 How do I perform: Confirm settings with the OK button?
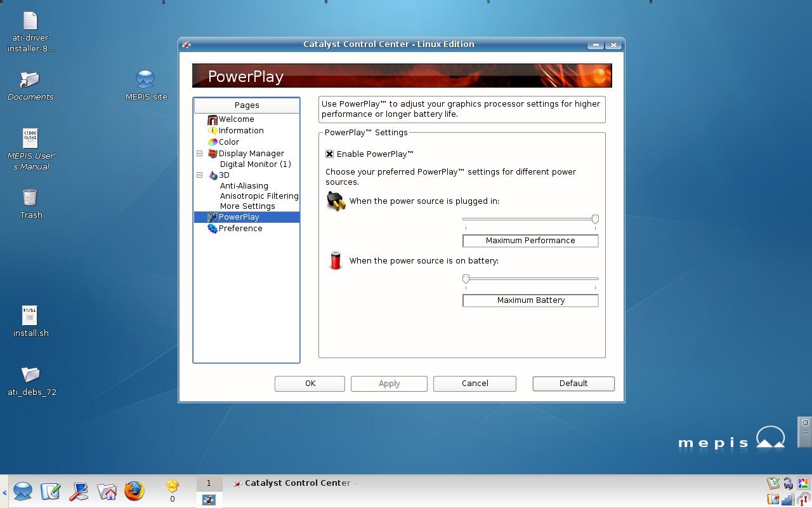tap(310, 384)
